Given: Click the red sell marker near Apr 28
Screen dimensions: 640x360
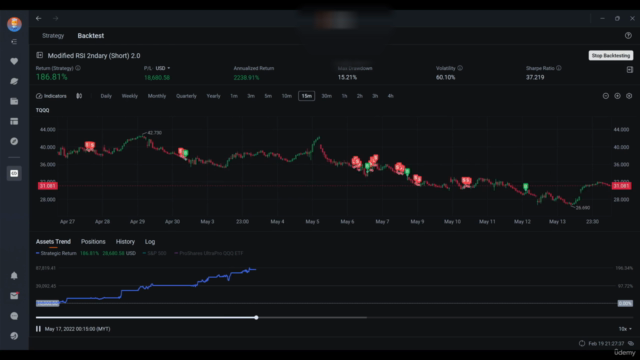Looking at the screenshot, I should [x=89, y=145].
